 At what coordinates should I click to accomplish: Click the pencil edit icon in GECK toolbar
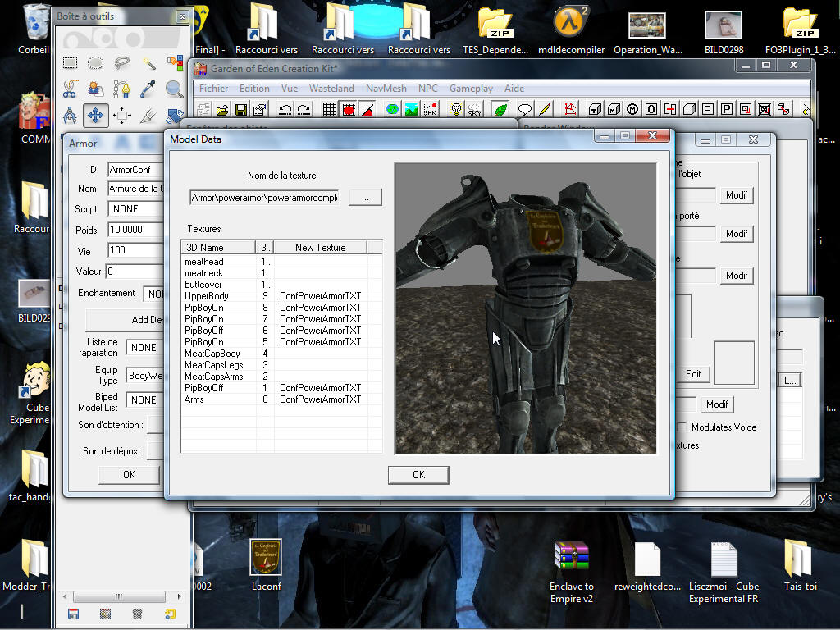pyautogui.click(x=545, y=110)
